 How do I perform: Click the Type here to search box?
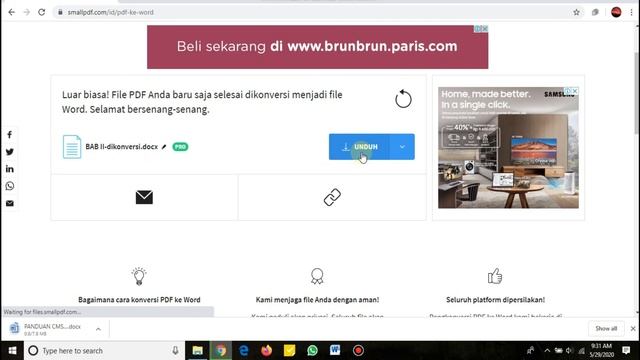[104, 351]
